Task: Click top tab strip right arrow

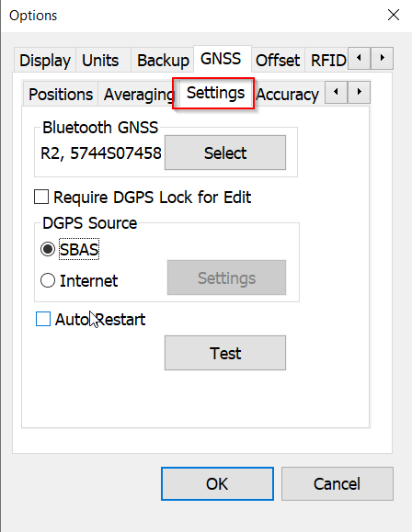Action: (382, 59)
